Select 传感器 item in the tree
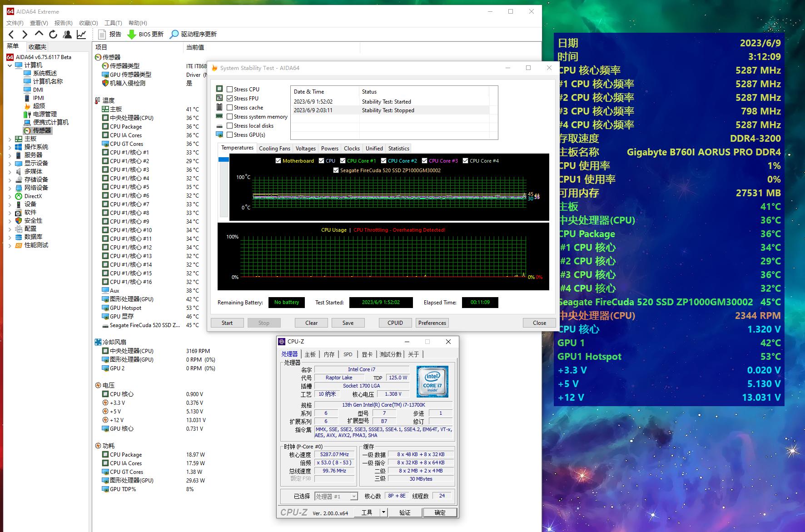This screenshot has height=532, width=805. 42,131
